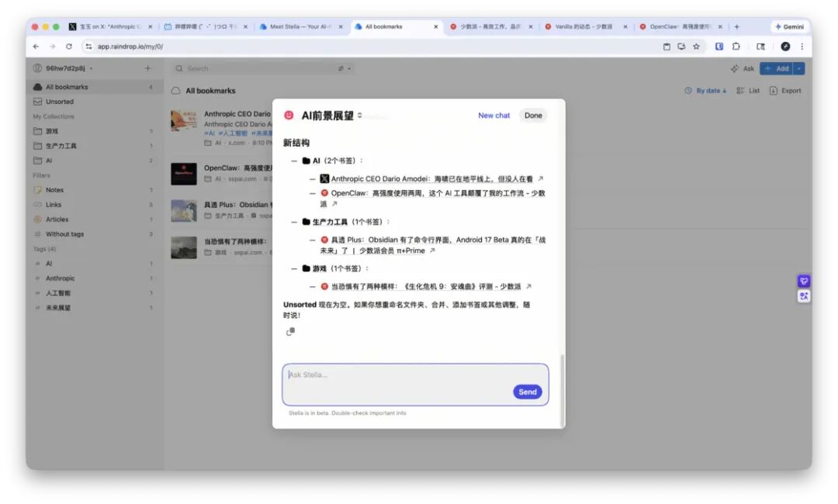The height and width of the screenshot is (504, 838).
Task: Select the Unsorted collection in the sidebar
Action: 94,102
